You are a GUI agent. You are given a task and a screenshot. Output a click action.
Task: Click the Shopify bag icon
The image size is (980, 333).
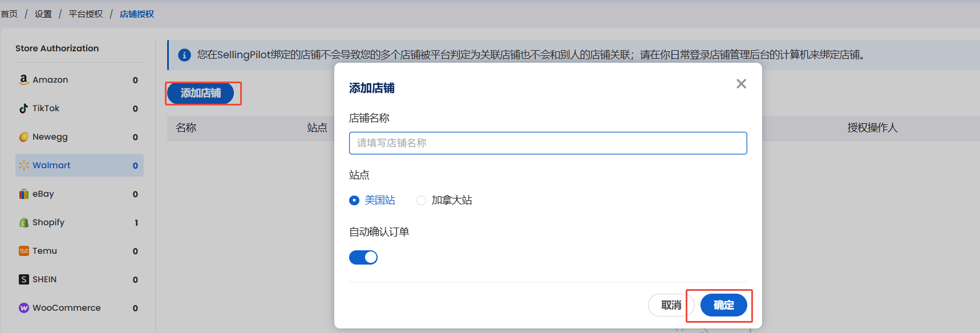[x=23, y=222]
